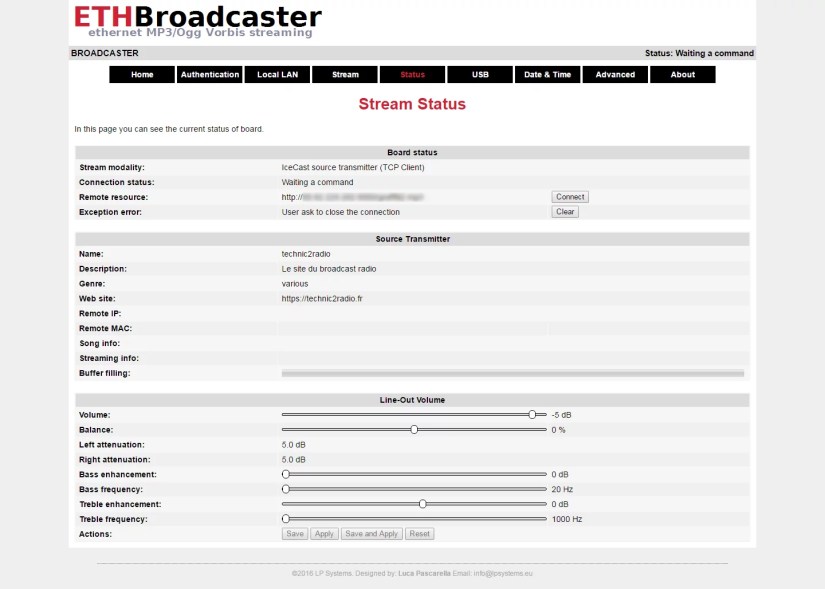Reset the line-out volume settings
The height and width of the screenshot is (589, 825).
(420, 534)
